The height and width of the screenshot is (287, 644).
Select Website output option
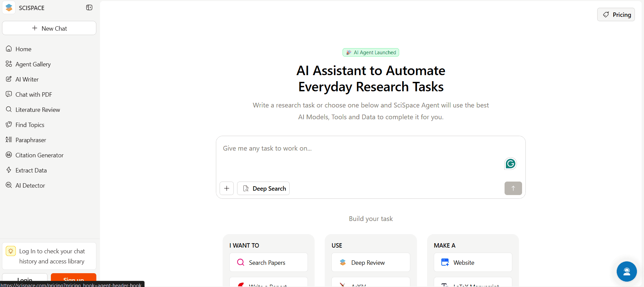pos(473,262)
